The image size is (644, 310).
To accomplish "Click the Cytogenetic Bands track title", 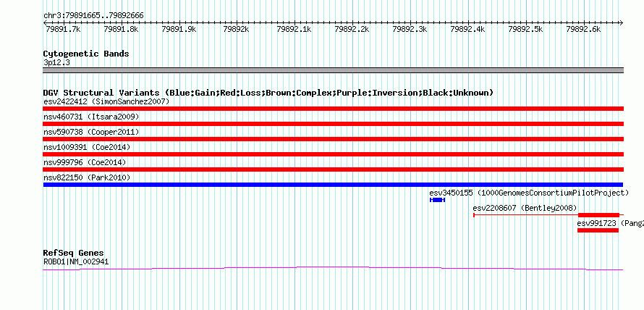I will (x=86, y=54).
